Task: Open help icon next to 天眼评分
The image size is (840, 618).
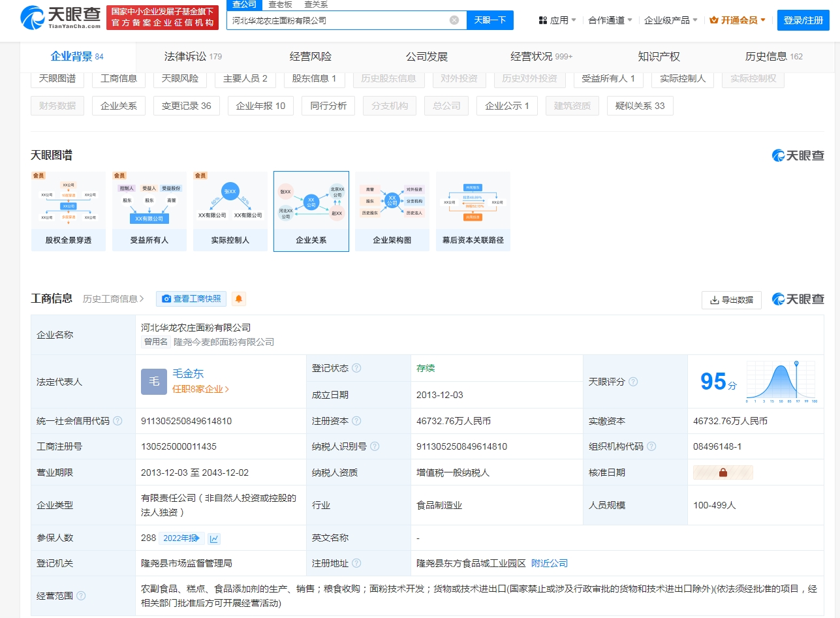Action: coord(633,382)
